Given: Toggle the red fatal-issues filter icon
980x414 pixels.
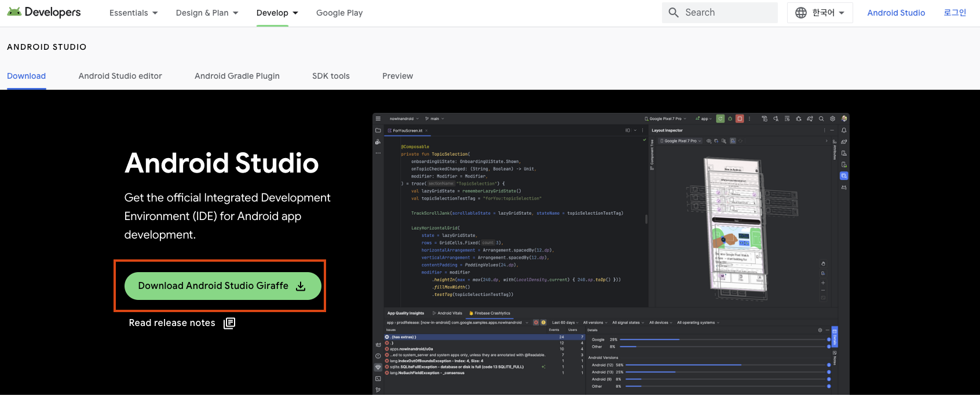Looking at the screenshot, I should coord(536,323).
